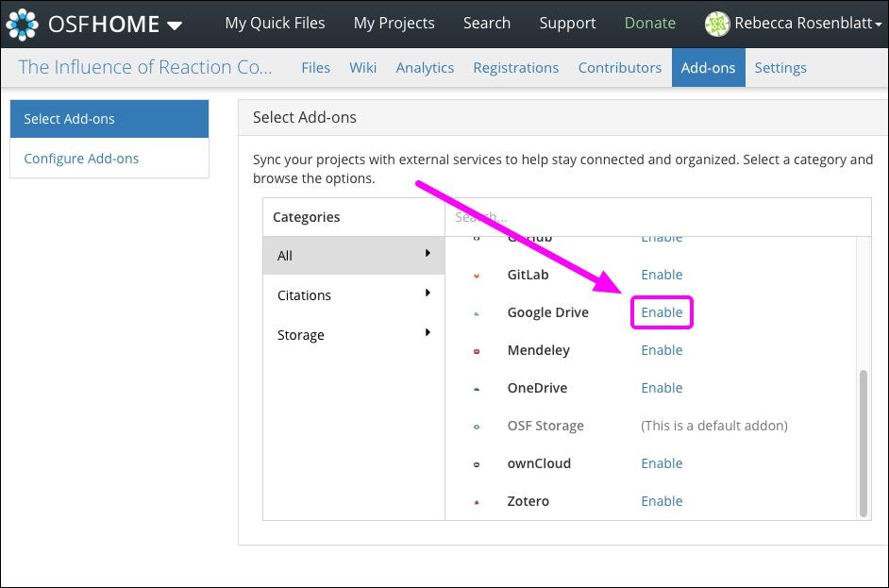Click the OSF Storage icon
This screenshot has width=889, height=588.
coord(476,426)
